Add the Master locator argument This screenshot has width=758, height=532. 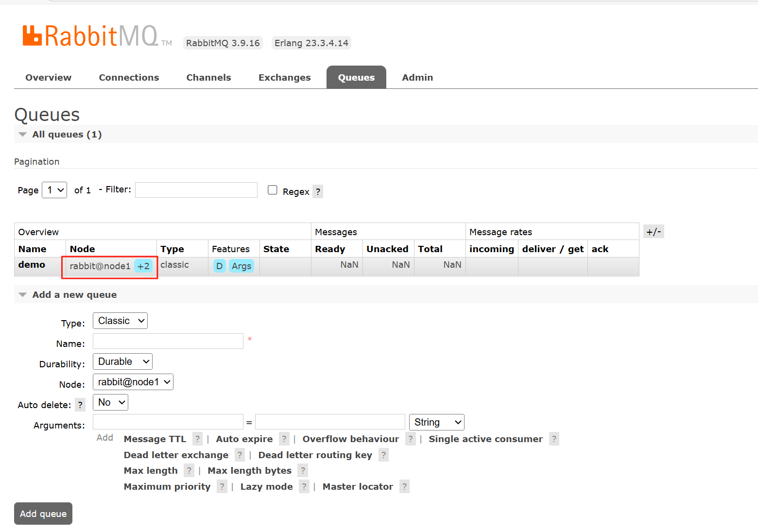pyautogui.click(x=358, y=486)
